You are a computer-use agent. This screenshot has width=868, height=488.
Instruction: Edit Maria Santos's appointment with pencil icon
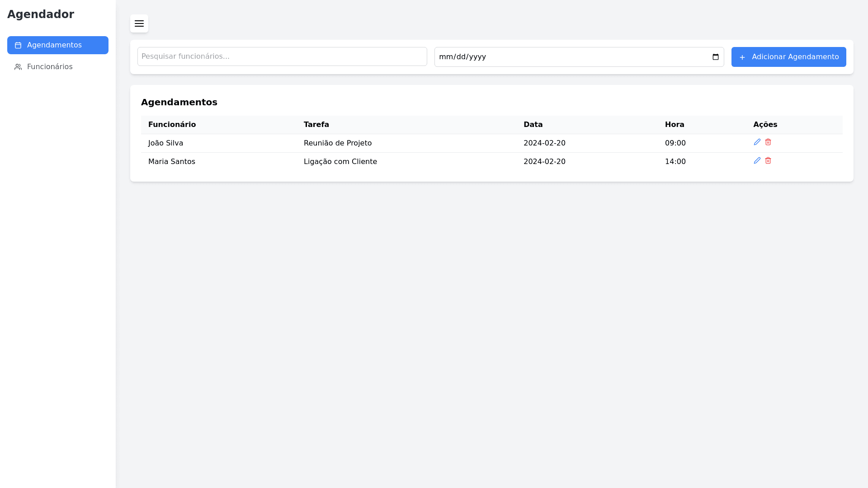point(757,161)
